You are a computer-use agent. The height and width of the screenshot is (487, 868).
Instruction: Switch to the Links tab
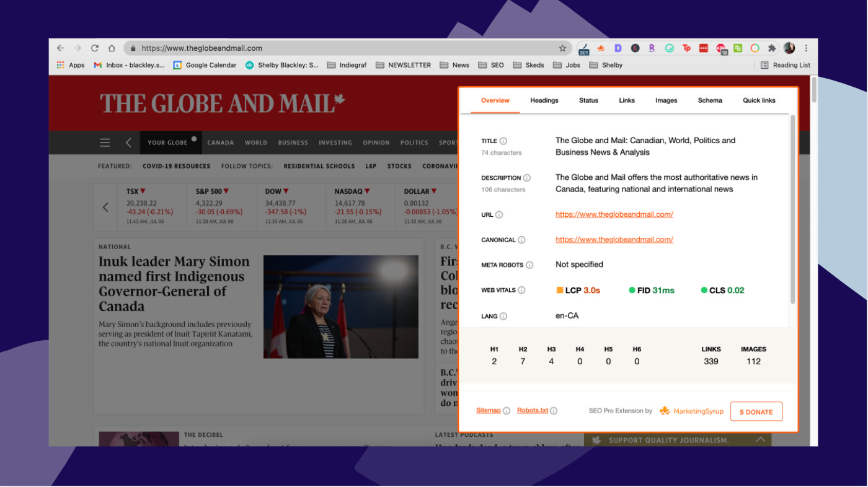[x=627, y=100]
